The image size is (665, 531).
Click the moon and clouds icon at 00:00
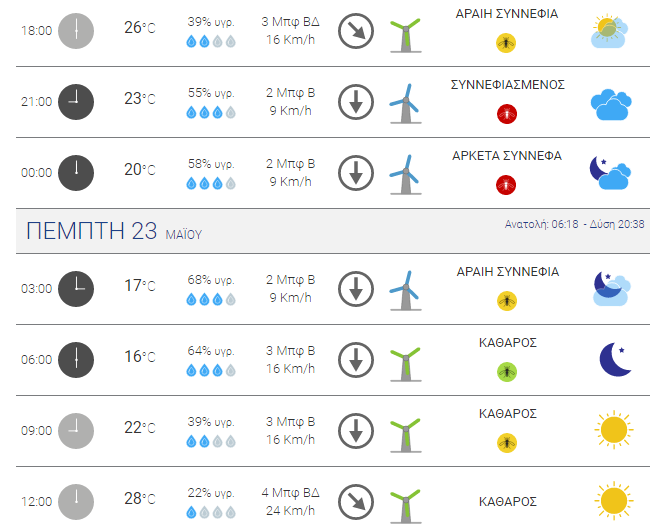pyautogui.click(x=610, y=173)
